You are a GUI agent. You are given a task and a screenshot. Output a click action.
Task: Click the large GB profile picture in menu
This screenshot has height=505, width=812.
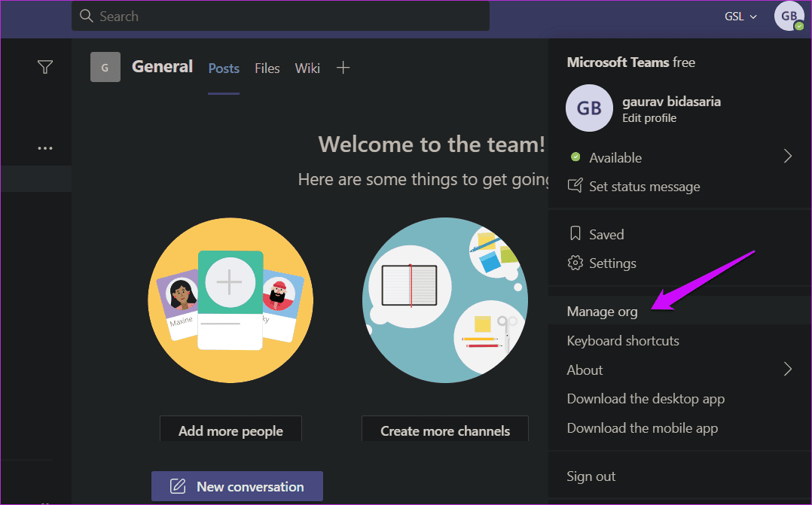(589, 108)
